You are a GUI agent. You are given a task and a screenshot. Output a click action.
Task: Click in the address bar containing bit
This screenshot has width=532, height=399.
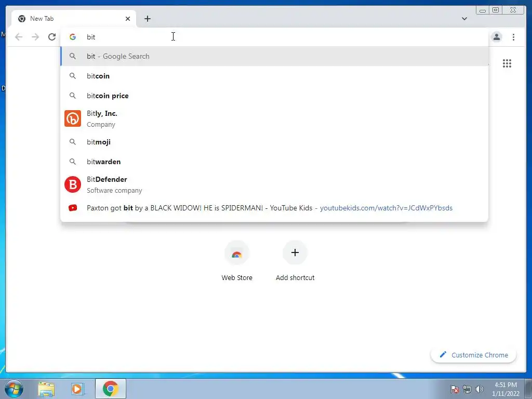(274, 37)
